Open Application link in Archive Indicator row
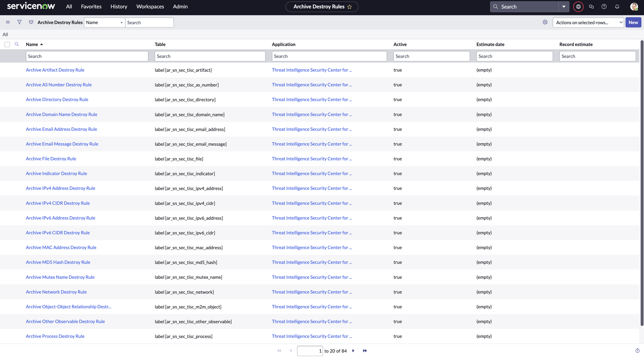The width and height of the screenshot is (644, 357). 312,173
